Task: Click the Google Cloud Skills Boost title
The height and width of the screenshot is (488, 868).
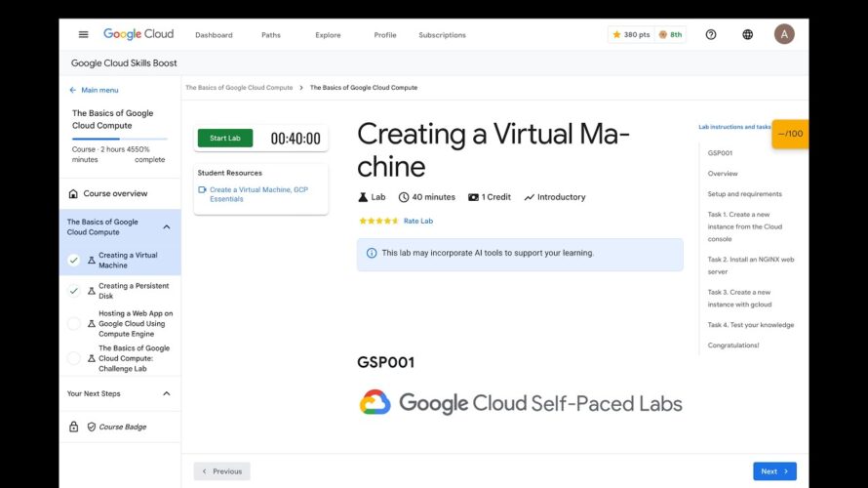Action: (x=124, y=63)
